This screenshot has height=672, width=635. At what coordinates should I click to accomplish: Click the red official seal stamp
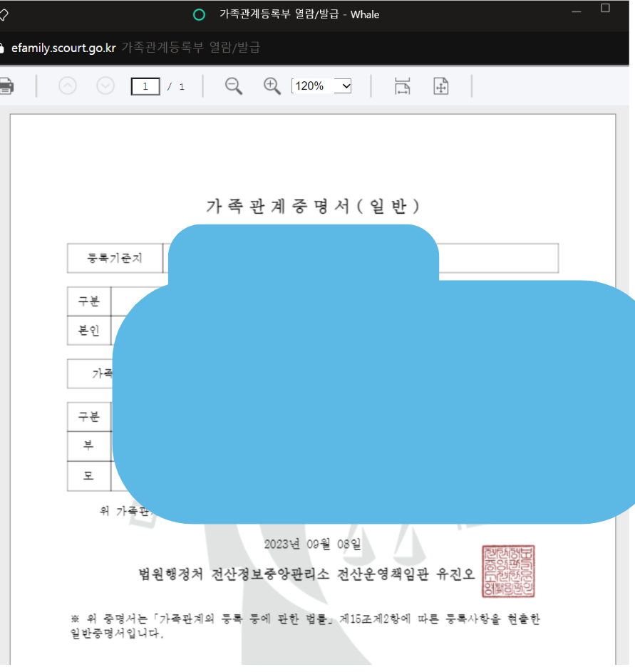pos(507,571)
